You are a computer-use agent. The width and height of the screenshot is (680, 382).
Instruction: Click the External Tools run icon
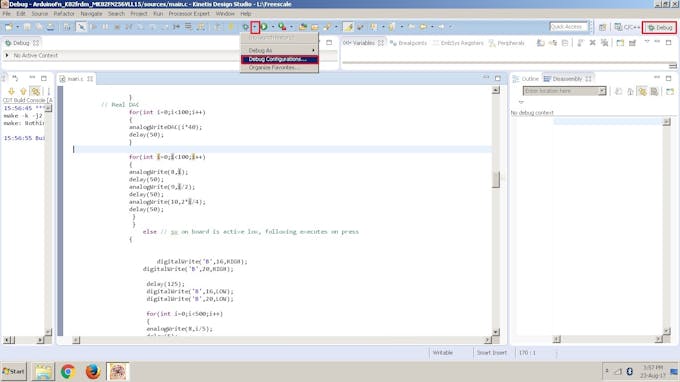pos(282,27)
